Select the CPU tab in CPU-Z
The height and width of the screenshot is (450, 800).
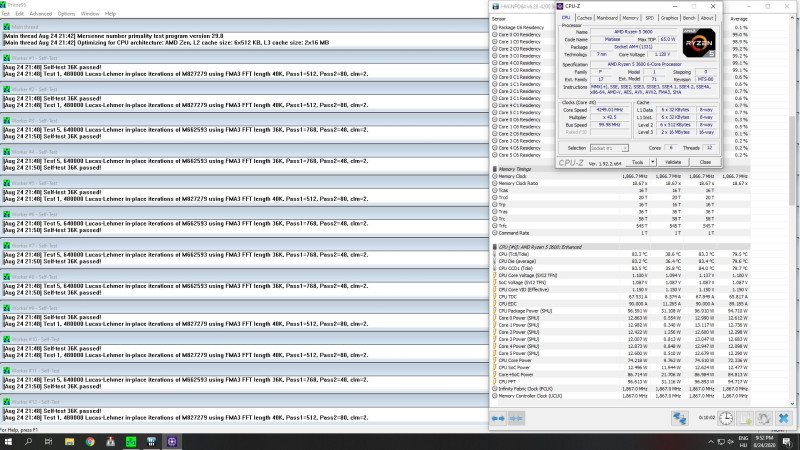point(566,17)
